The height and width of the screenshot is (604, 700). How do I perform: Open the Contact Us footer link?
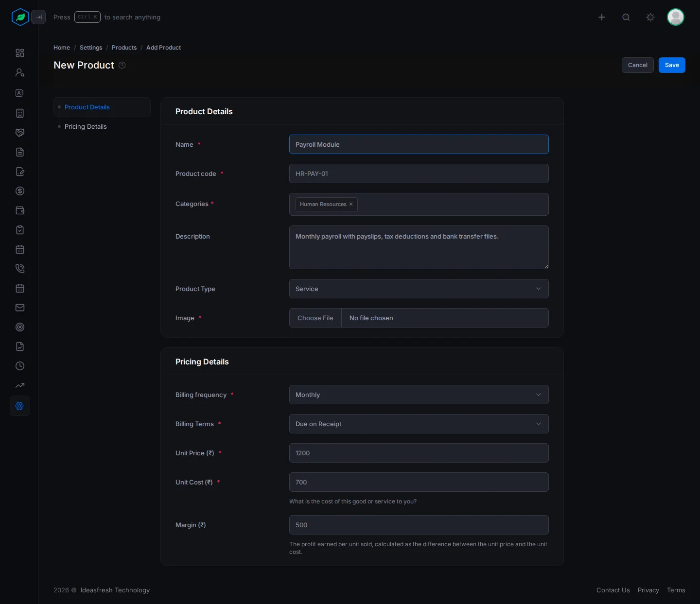613,590
